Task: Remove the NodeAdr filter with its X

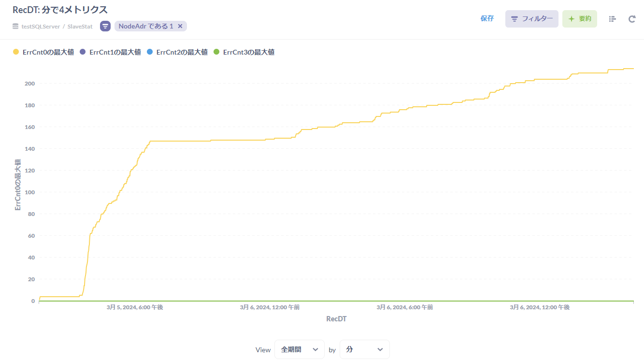Action: 180,26
